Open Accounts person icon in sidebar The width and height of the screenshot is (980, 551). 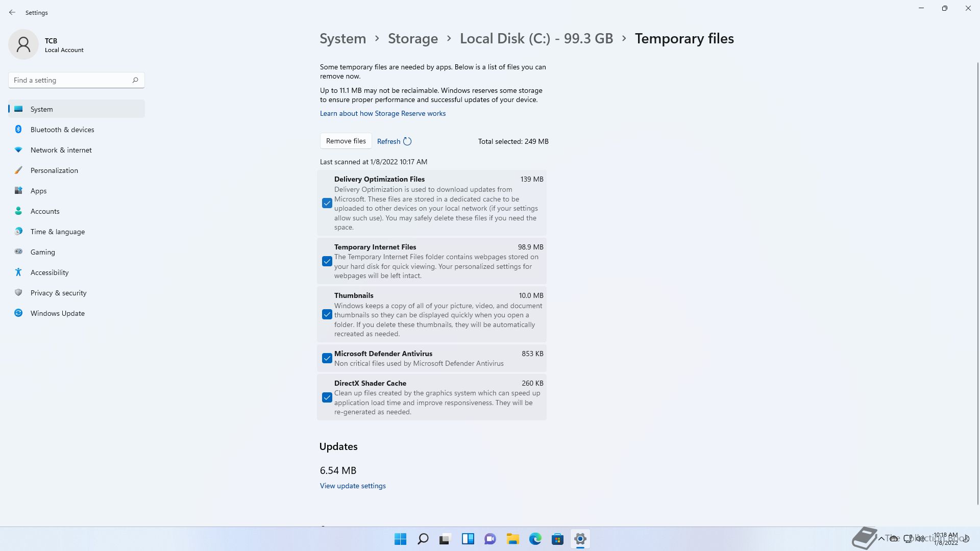click(x=18, y=211)
